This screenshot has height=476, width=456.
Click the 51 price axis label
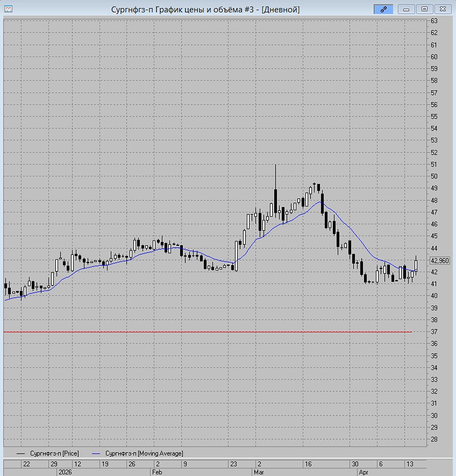434,165
